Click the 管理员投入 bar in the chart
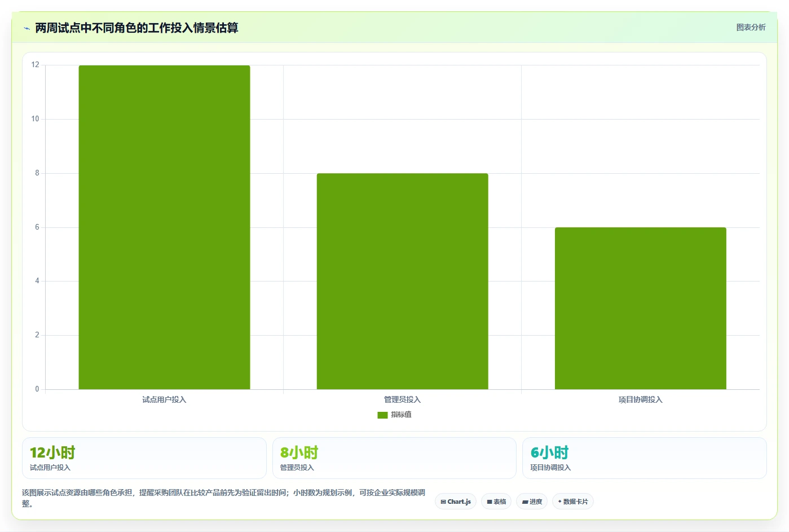The height and width of the screenshot is (532, 789). click(x=402, y=281)
